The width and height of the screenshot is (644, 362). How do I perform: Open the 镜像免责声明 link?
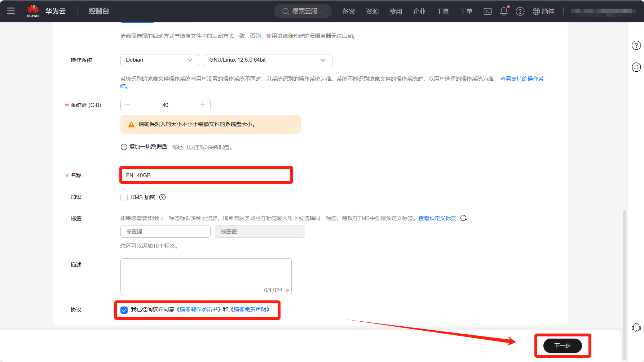250,309
